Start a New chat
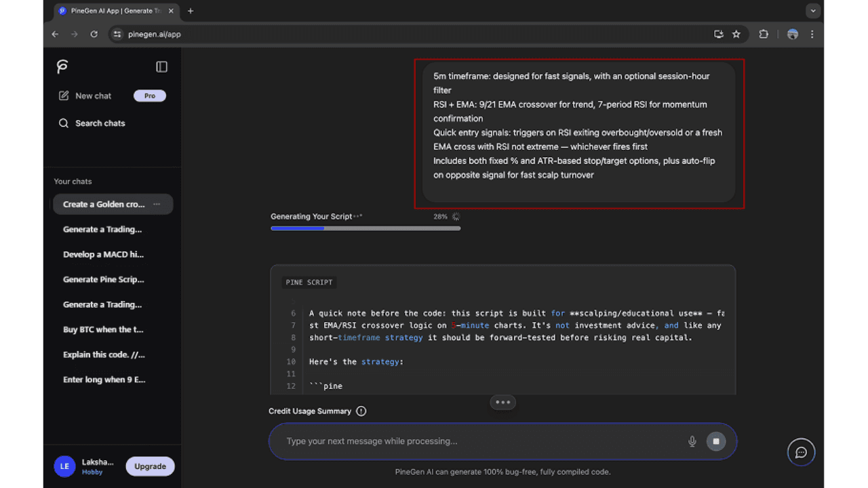 pos(85,96)
